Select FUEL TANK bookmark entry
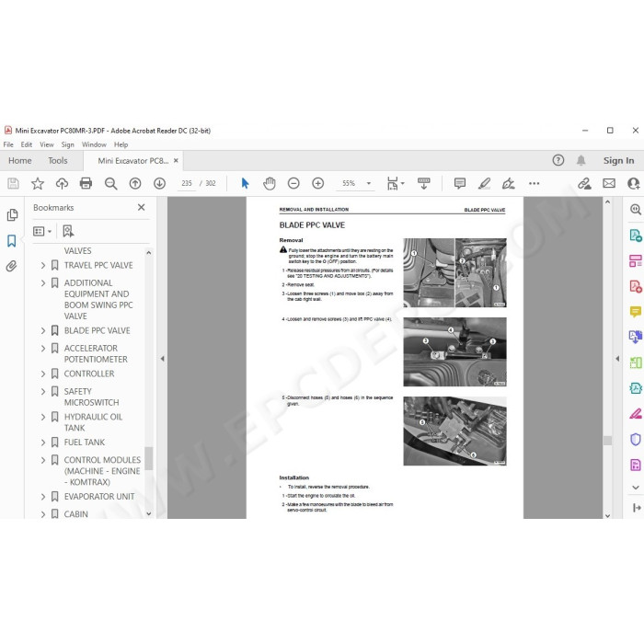 click(x=85, y=443)
